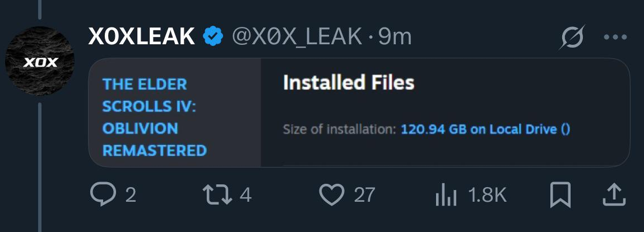Image resolution: width=644 pixels, height=232 pixels.
Task: Bookmark this post
Action: [561, 195]
